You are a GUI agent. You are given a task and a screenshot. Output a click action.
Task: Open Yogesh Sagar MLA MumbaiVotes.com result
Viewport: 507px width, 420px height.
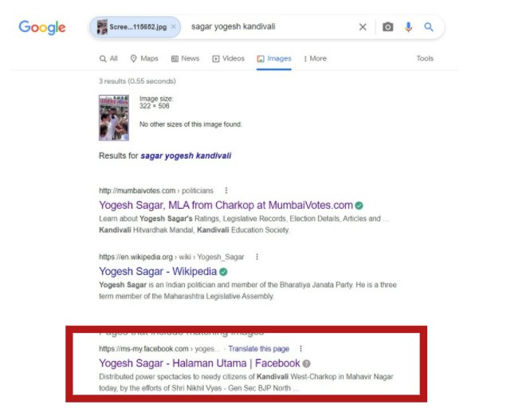[x=226, y=206]
